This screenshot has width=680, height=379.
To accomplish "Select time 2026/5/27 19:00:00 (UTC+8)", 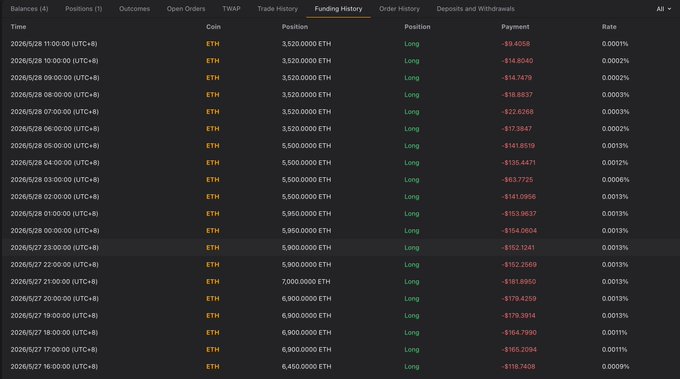I will tap(54, 316).
